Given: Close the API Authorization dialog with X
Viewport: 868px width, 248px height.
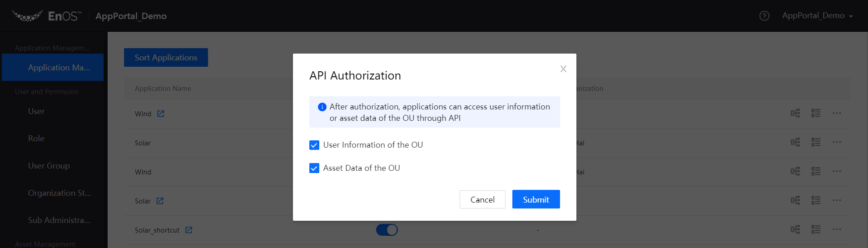Looking at the screenshot, I should coord(563,69).
